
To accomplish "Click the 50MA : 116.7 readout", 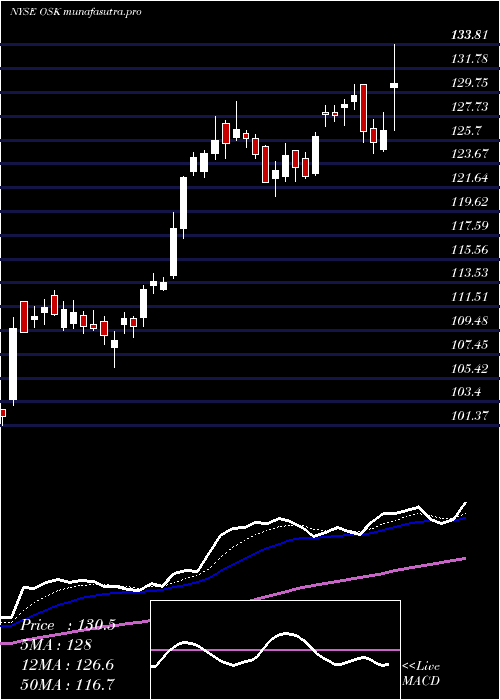I will [67, 684].
